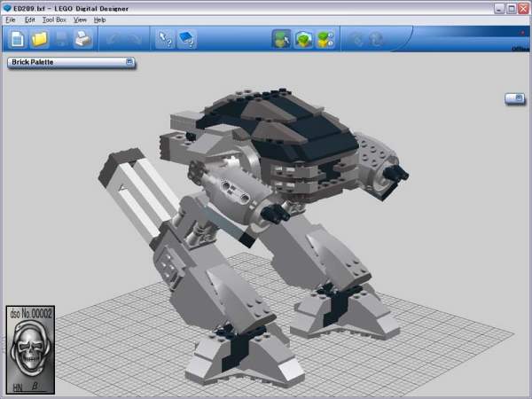The height and width of the screenshot is (399, 532).
Task: Click the Brick Palette title bar
Action: [x=71, y=62]
